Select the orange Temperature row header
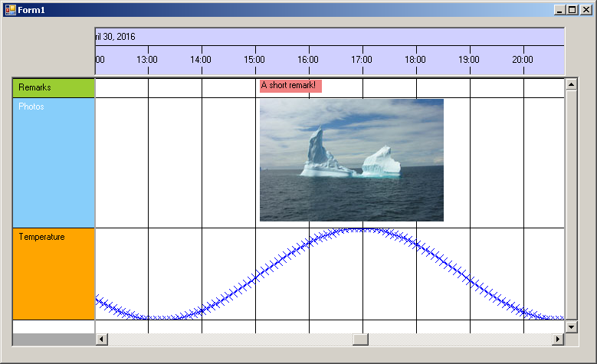Image resolution: width=597 pixels, height=364 pixels. [x=54, y=274]
